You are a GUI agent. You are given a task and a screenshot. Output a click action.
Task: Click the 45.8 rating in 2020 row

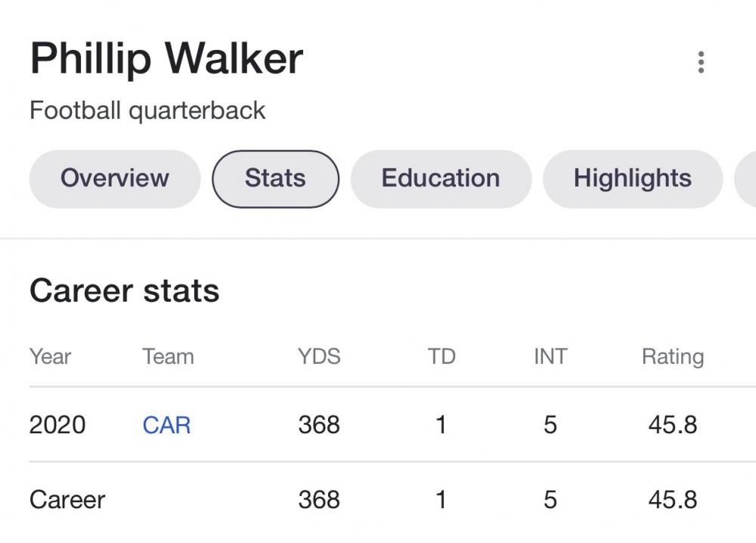672,425
